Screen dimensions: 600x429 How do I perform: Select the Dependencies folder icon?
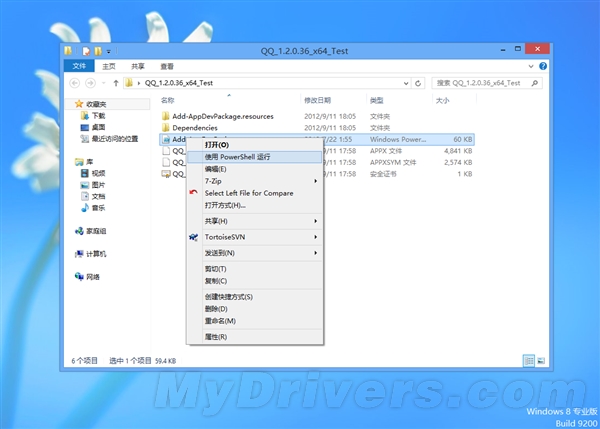click(166, 127)
